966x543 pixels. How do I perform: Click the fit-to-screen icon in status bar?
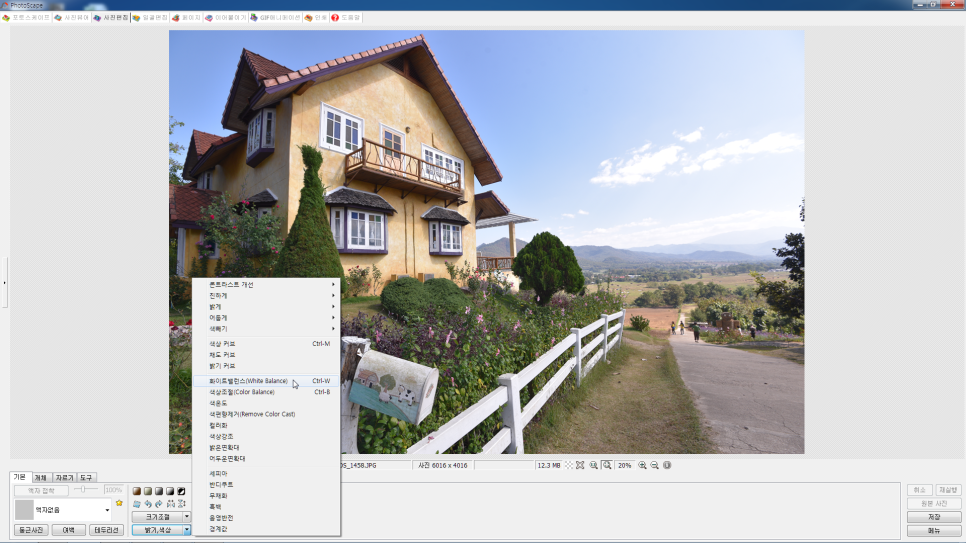[x=580, y=465]
